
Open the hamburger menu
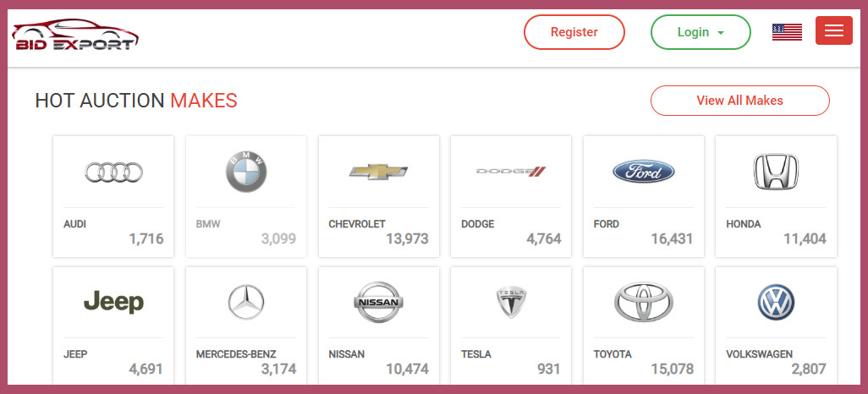pos(833,31)
